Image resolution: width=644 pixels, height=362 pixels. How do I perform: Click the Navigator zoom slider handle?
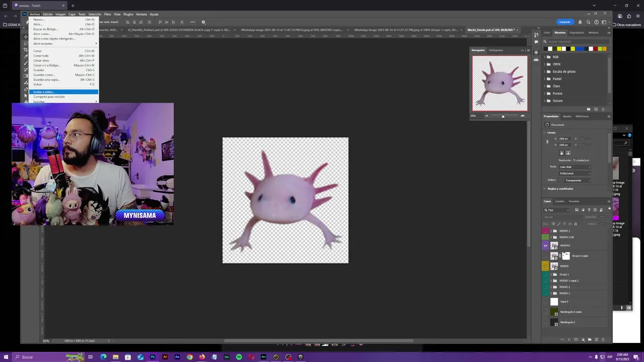pos(503,116)
